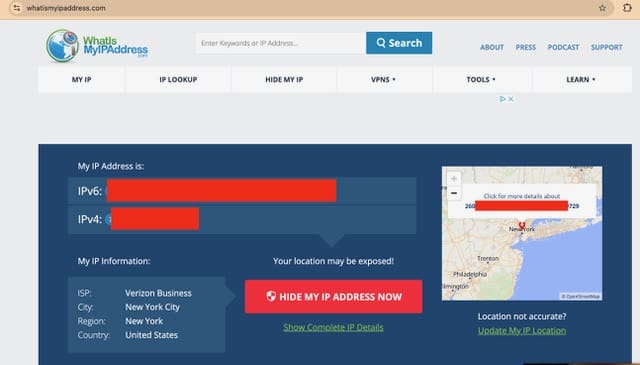Screen dimensions: 640x365
Task: Click the site info icon in address bar
Action: 16,8
